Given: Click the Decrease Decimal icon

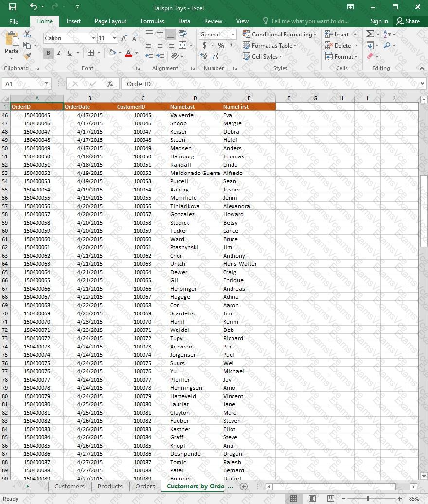Looking at the screenshot, I should click(215, 56).
